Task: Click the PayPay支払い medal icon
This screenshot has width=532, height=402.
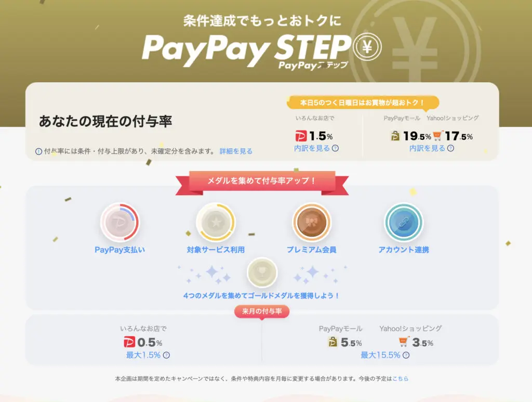Action: [120, 223]
